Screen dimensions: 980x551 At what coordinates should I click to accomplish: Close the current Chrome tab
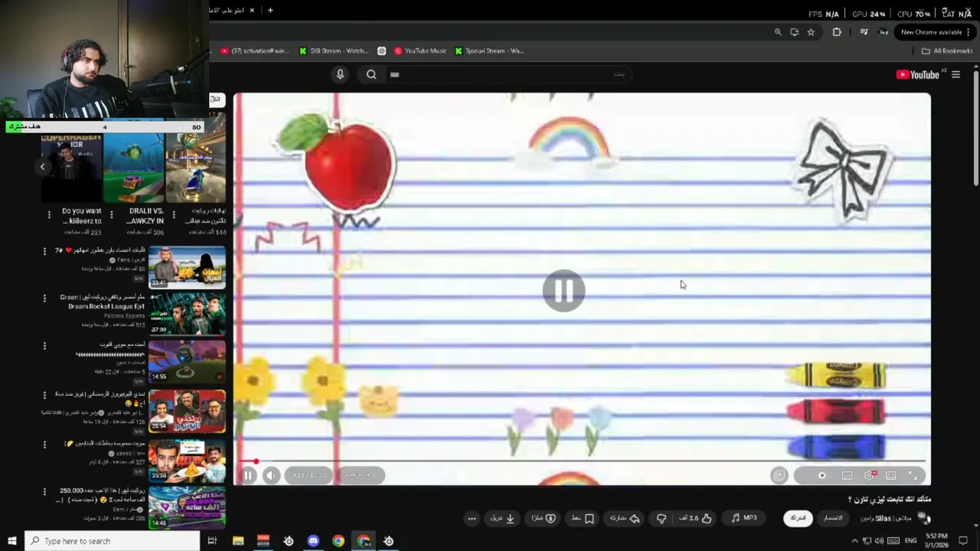coord(252,10)
